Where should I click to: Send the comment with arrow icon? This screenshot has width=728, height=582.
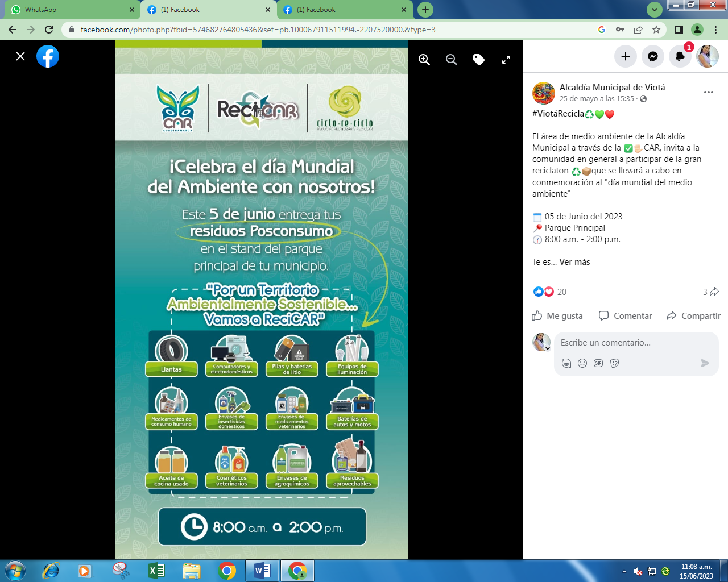point(705,363)
